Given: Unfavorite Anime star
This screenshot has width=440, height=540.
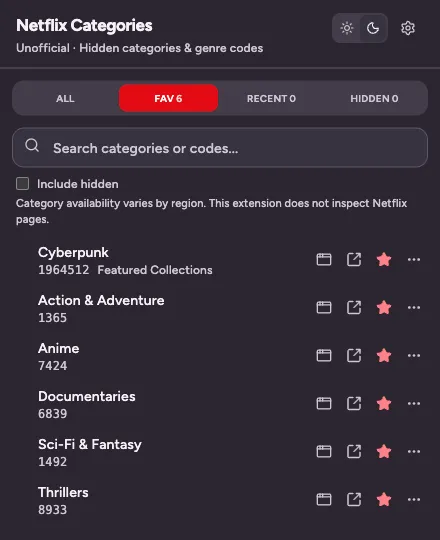Looking at the screenshot, I should coord(384,355).
